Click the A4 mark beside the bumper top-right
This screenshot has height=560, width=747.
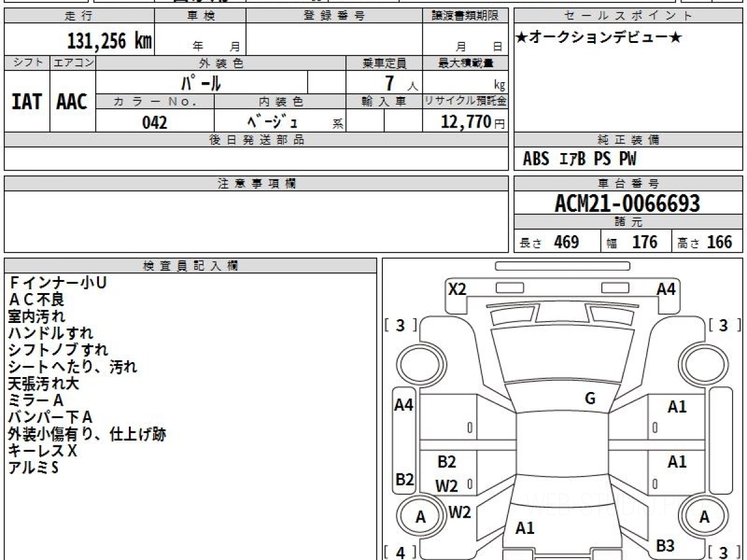(666, 289)
